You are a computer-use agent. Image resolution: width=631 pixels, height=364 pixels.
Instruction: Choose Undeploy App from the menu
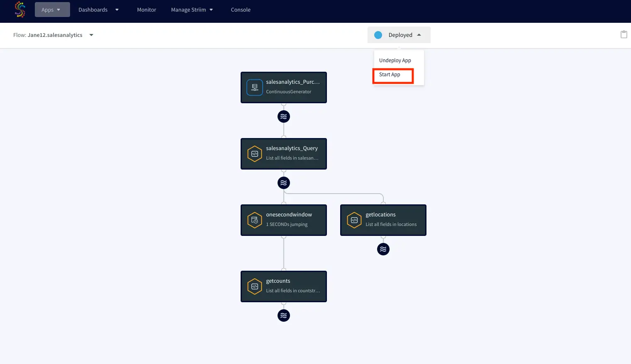[x=395, y=61]
